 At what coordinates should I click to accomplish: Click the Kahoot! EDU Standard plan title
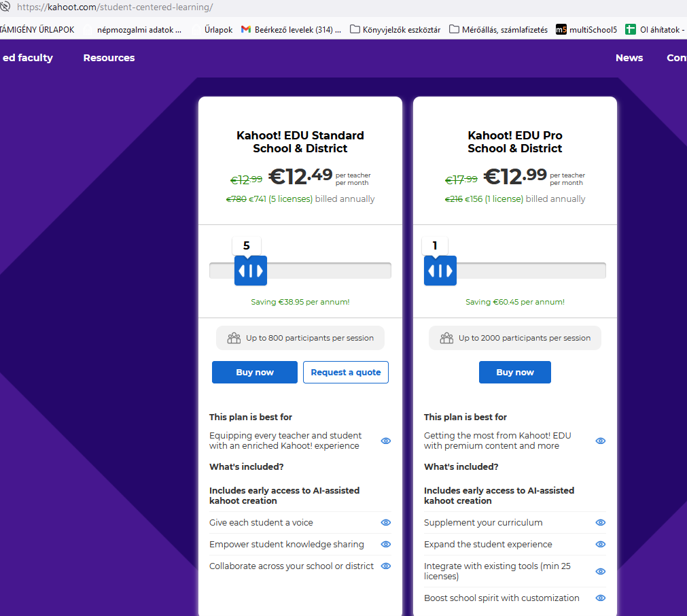300,141
